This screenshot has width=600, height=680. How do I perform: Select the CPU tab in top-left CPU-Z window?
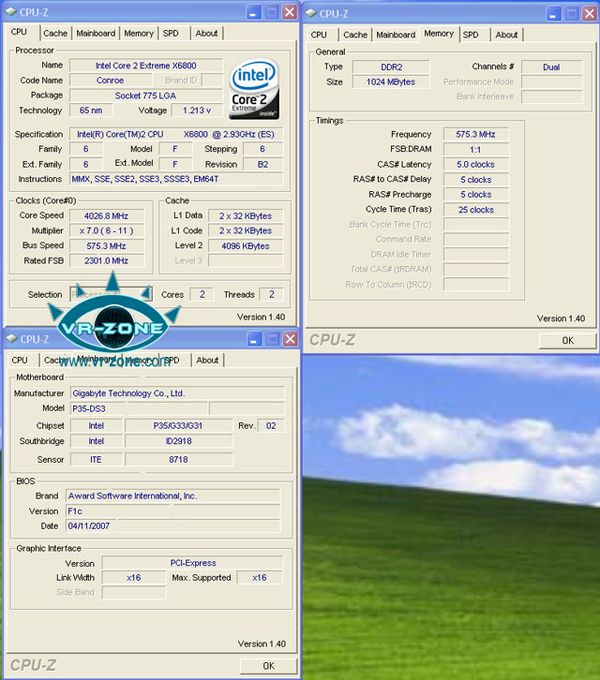tap(19, 32)
